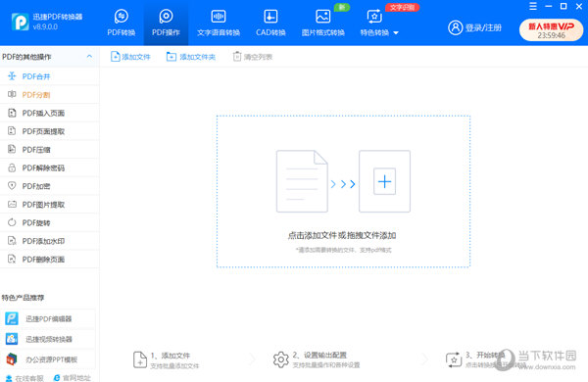Viewport: 588px width, 382px height.
Task: Click the 迅捷视频转换器 app icon
Action: point(12,339)
